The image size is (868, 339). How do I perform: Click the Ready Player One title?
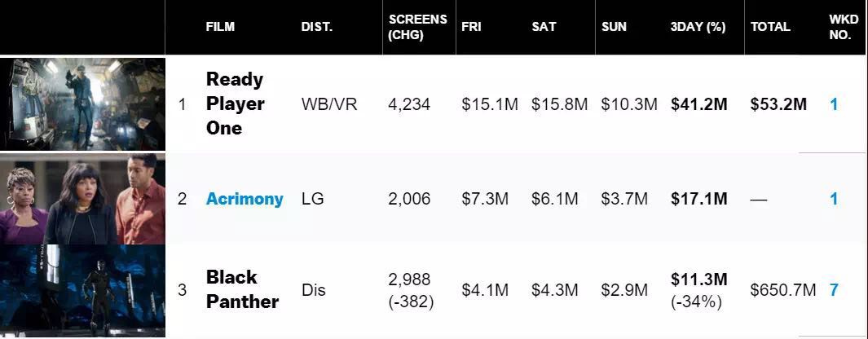click(x=236, y=103)
